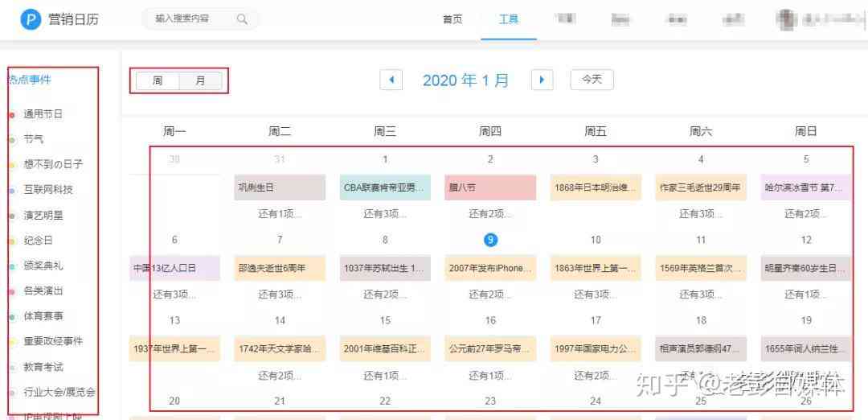Open 作家三毛逝世29周年 event
The width and height of the screenshot is (868, 420).
click(x=701, y=187)
